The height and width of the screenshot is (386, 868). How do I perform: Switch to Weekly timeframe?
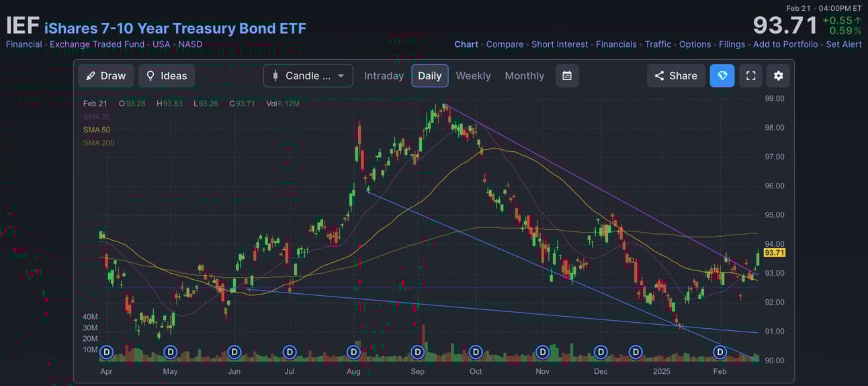(x=473, y=76)
